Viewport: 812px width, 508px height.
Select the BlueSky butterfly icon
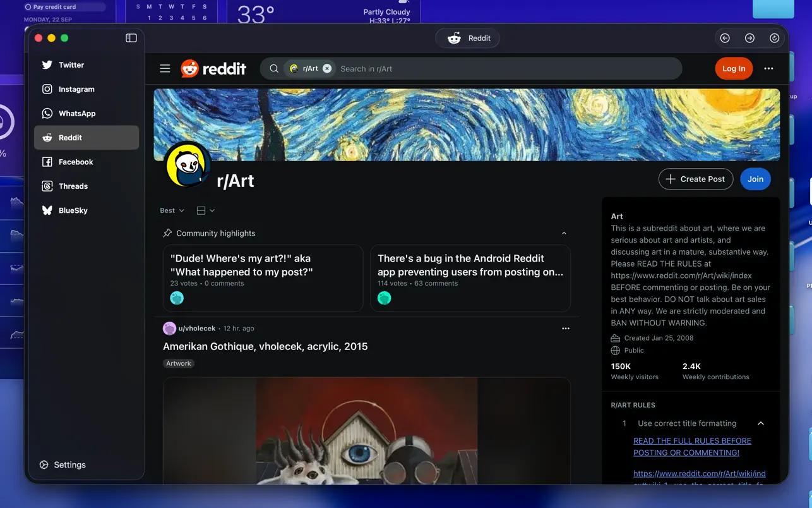point(47,210)
